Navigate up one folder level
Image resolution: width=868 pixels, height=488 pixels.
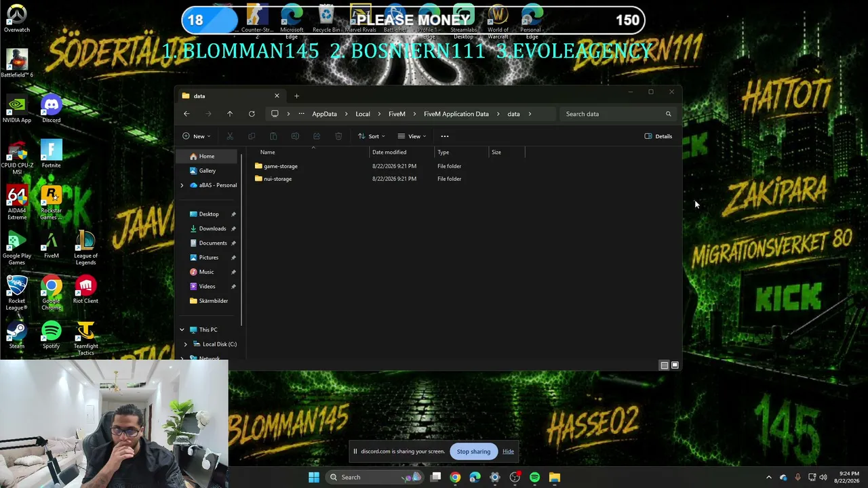coord(230,114)
